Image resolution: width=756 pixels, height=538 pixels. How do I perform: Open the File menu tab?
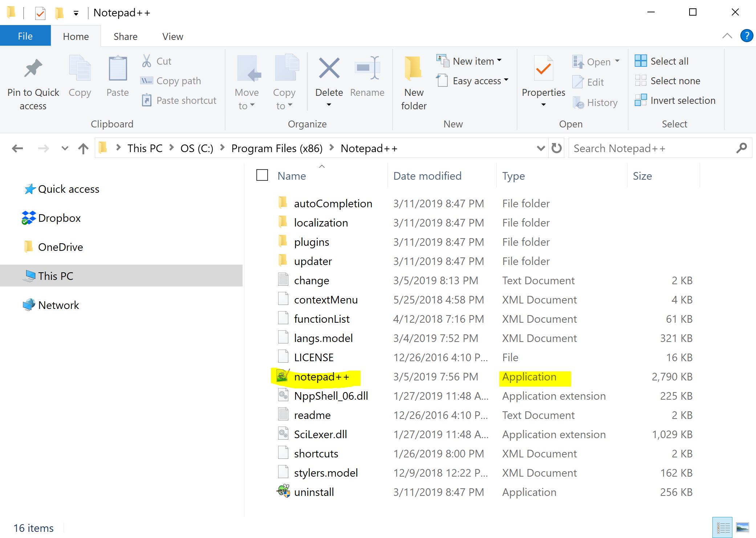click(x=25, y=36)
